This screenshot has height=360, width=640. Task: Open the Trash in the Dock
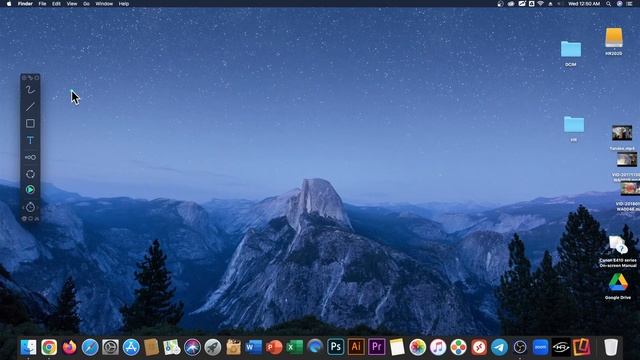[x=611, y=347]
